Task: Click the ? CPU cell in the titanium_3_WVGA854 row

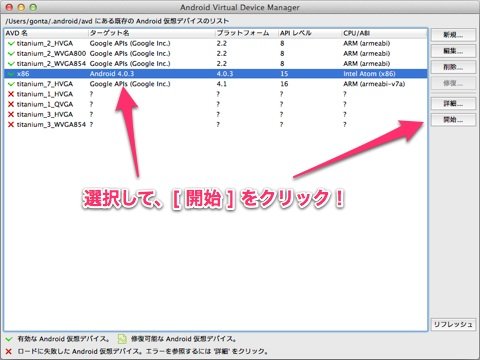Action: [x=345, y=125]
